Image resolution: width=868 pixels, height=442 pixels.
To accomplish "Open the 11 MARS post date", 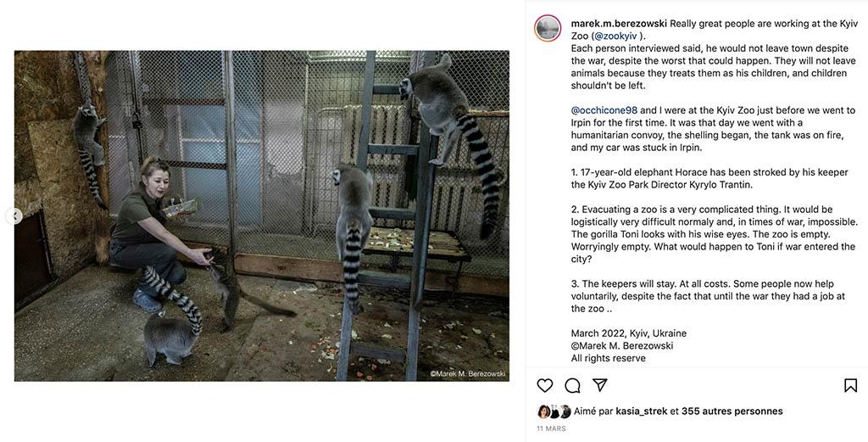I will coord(551,428).
